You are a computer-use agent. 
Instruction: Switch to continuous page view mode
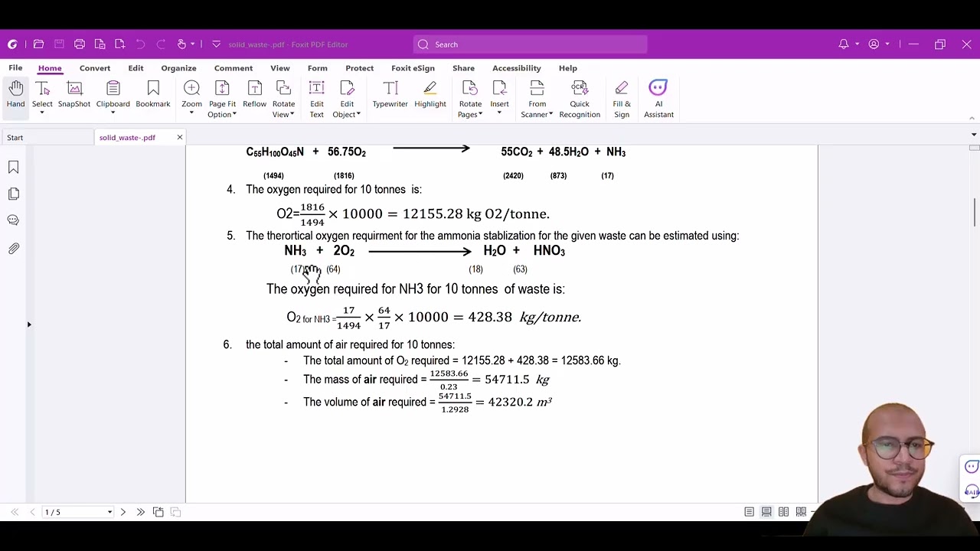(766, 512)
